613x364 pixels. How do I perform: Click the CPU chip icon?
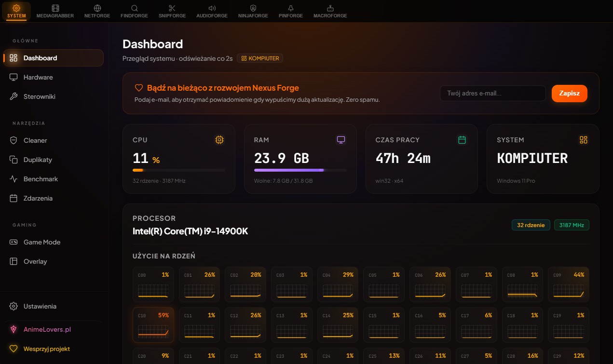point(219,140)
